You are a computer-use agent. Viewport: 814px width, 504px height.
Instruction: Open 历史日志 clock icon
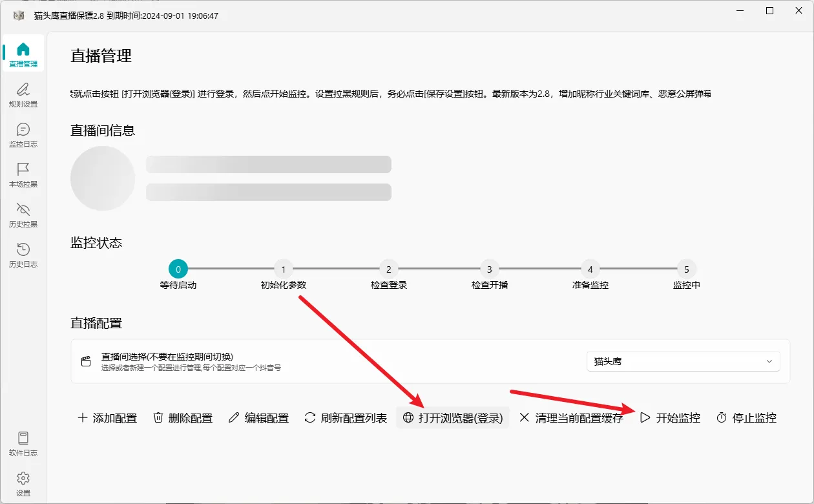click(x=23, y=255)
